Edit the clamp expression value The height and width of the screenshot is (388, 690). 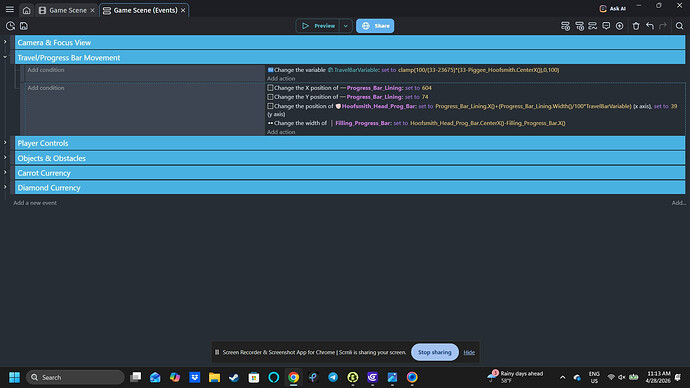[478, 70]
